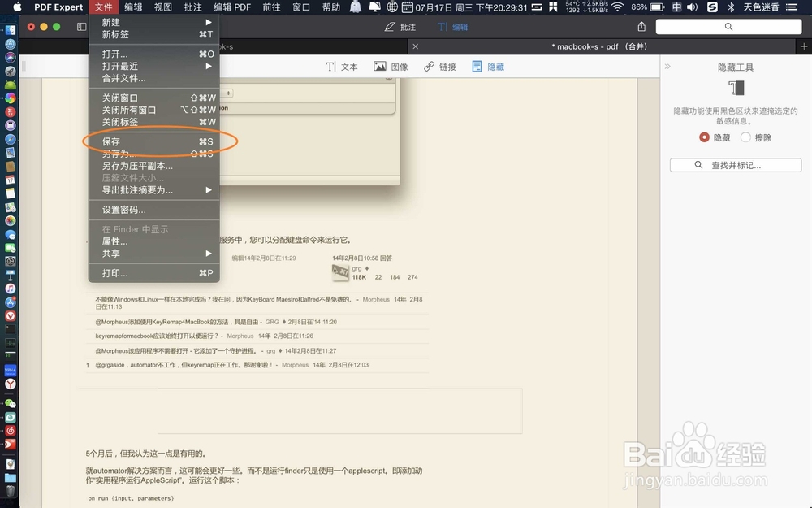812x508 pixels.
Task: Choose 新标签 menu entry
Action: click(153, 34)
